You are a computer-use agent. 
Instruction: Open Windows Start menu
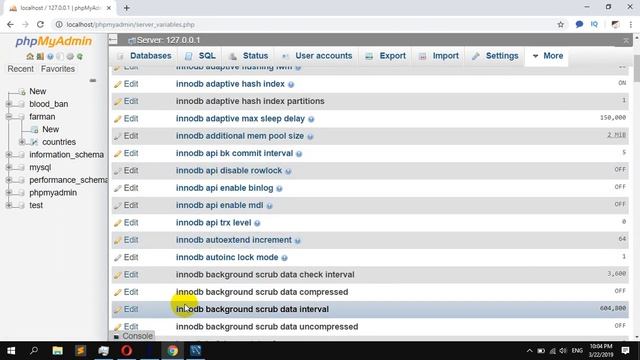pyautogui.click(x=11, y=351)
